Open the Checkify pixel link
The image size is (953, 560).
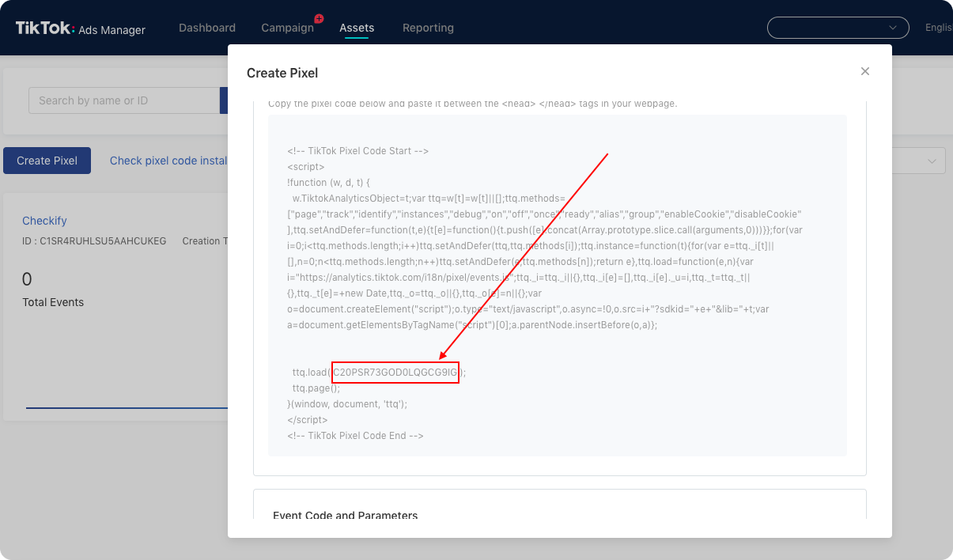(44, 221)
